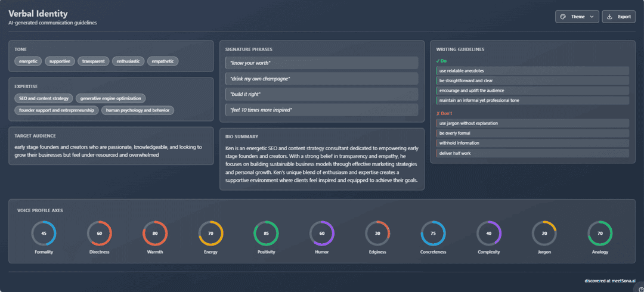
Task: Click the "build it right" phrase
Action: tap(321, 94)
